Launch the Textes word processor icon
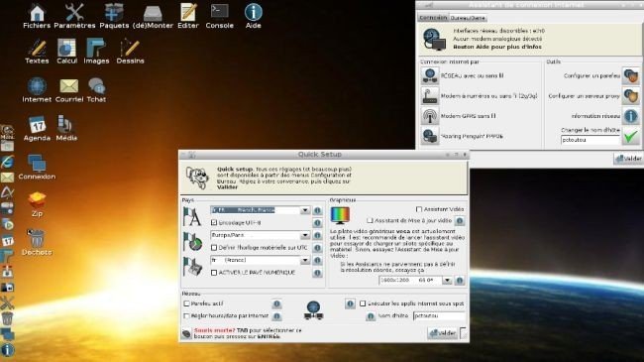 tap(37, 51)
